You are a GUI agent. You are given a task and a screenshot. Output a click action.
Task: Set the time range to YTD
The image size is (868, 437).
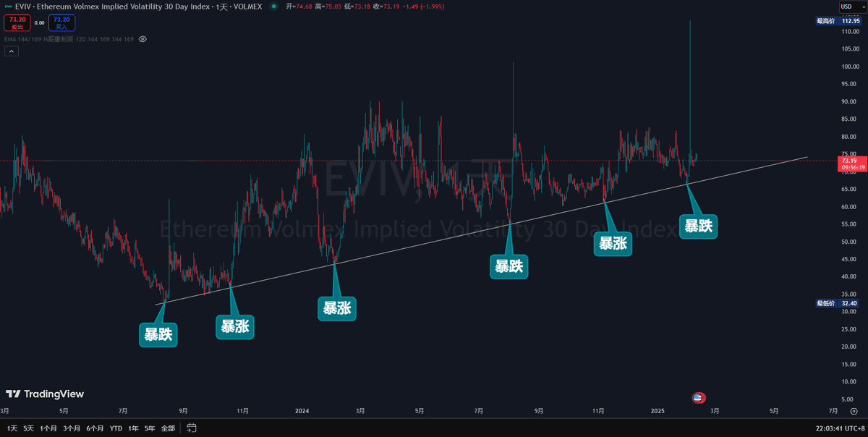click(x=116, y=428)
